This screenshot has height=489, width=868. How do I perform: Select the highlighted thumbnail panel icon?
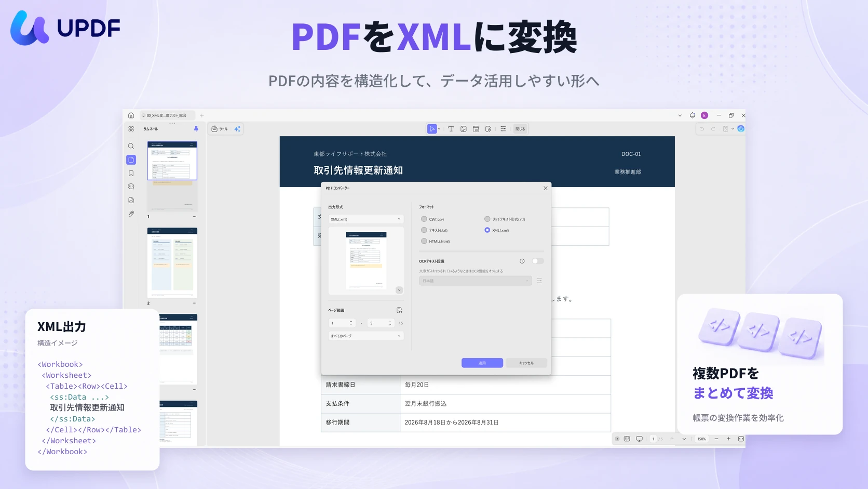click(131, 160)
